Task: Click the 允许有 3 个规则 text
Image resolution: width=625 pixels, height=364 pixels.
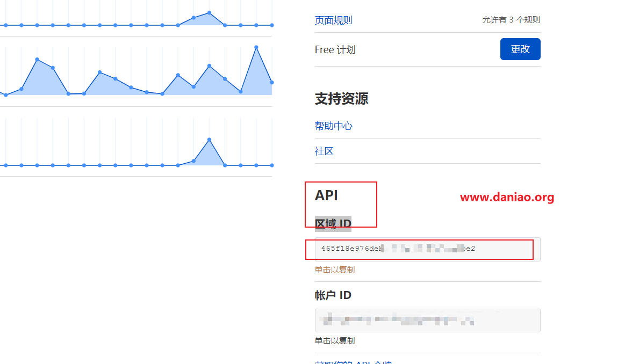Action: point(511,20)
